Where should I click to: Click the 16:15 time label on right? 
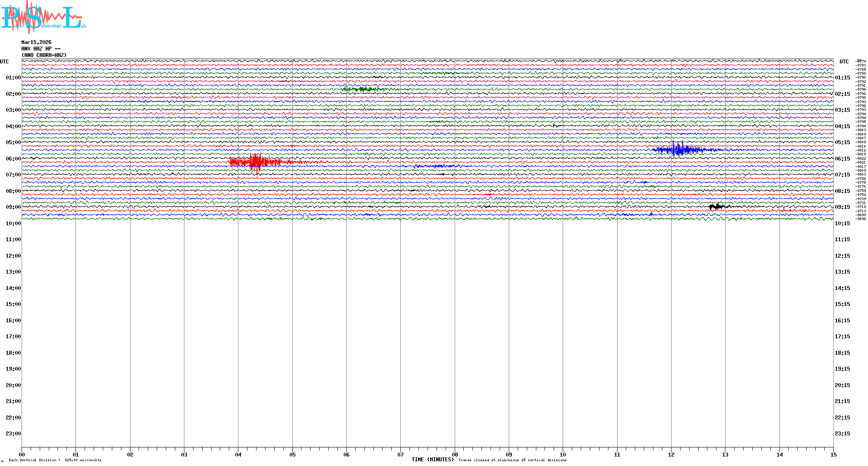pos(842,321)
